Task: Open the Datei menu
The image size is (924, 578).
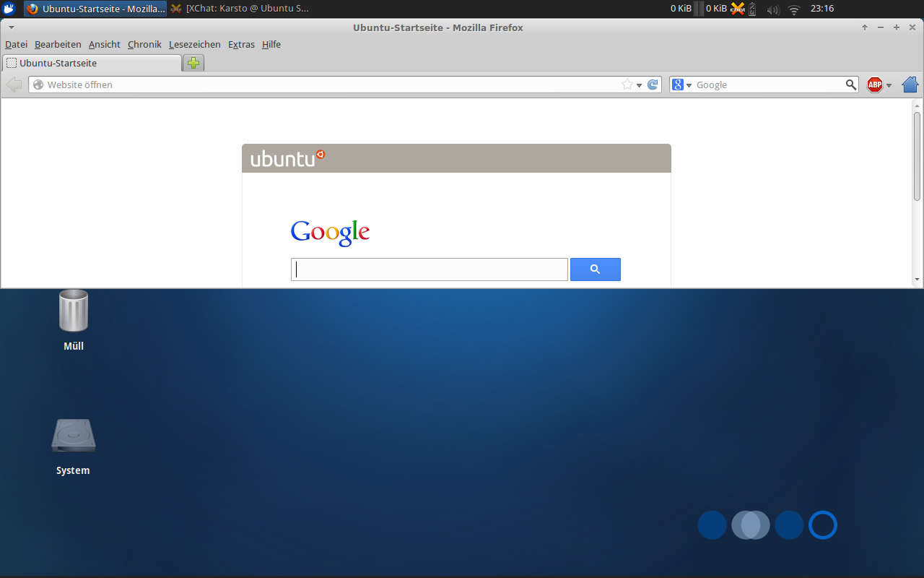Action: [16, 44]
